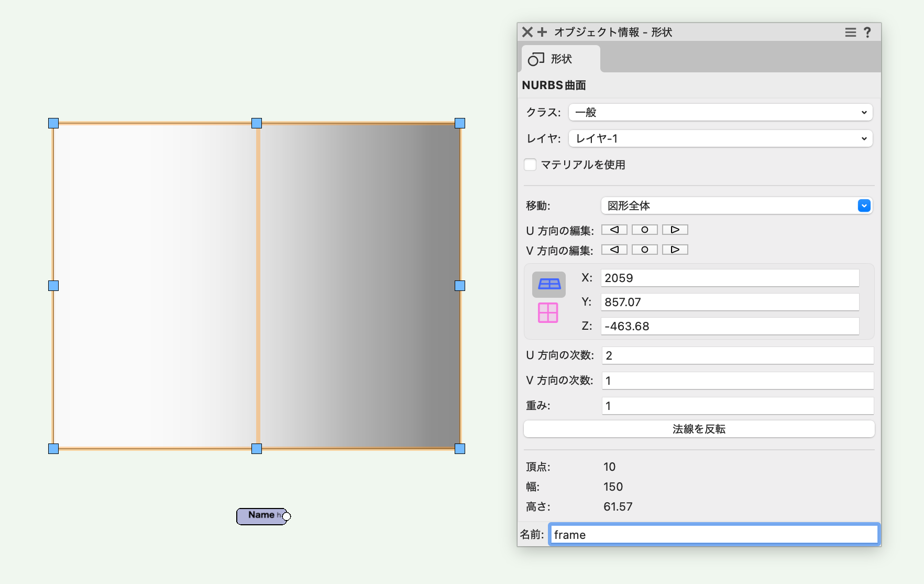Click the U 方向の次数 field

[x=737, y=355]
